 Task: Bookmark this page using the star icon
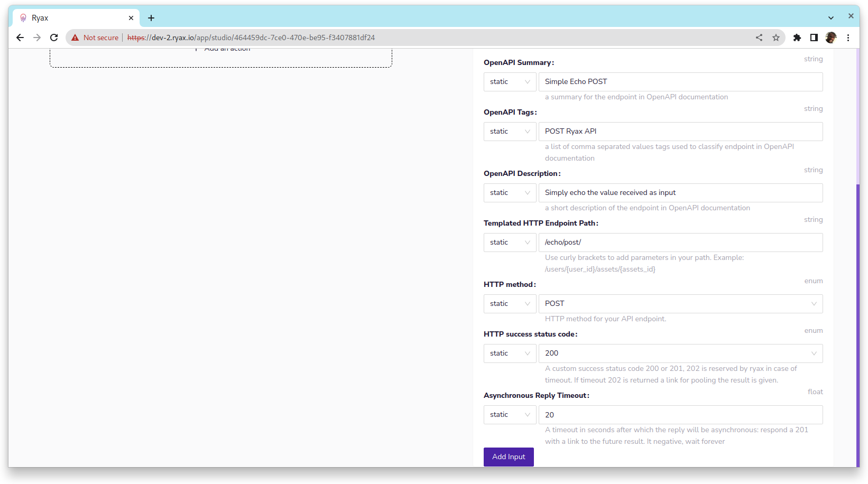click(x=776, y=38)
